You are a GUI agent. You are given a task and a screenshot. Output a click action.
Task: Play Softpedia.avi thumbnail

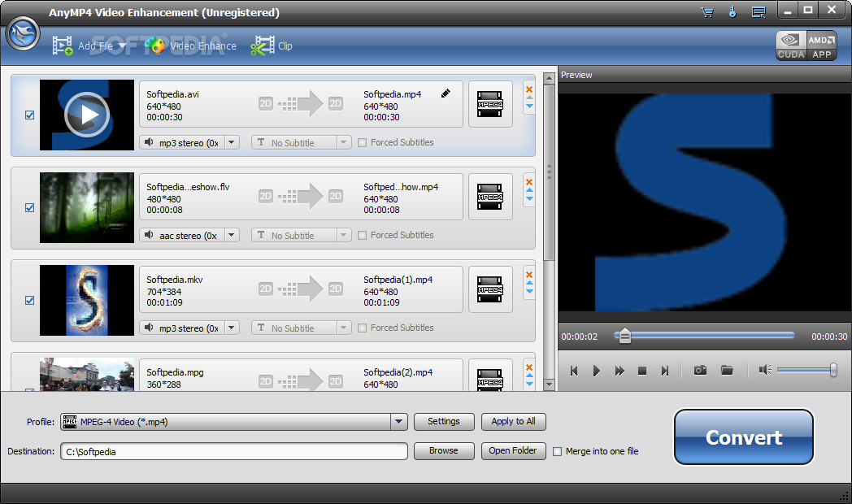point(87,115)
